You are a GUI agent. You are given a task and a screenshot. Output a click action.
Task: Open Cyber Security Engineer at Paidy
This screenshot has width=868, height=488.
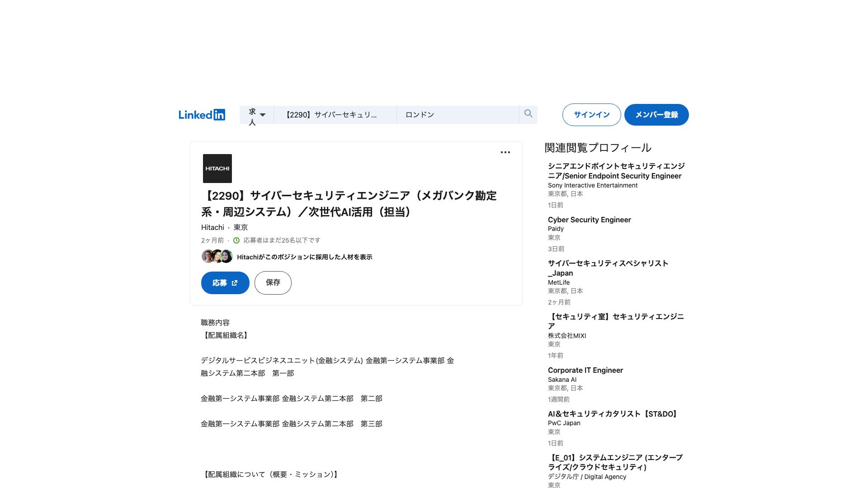[x=589, y=220]
